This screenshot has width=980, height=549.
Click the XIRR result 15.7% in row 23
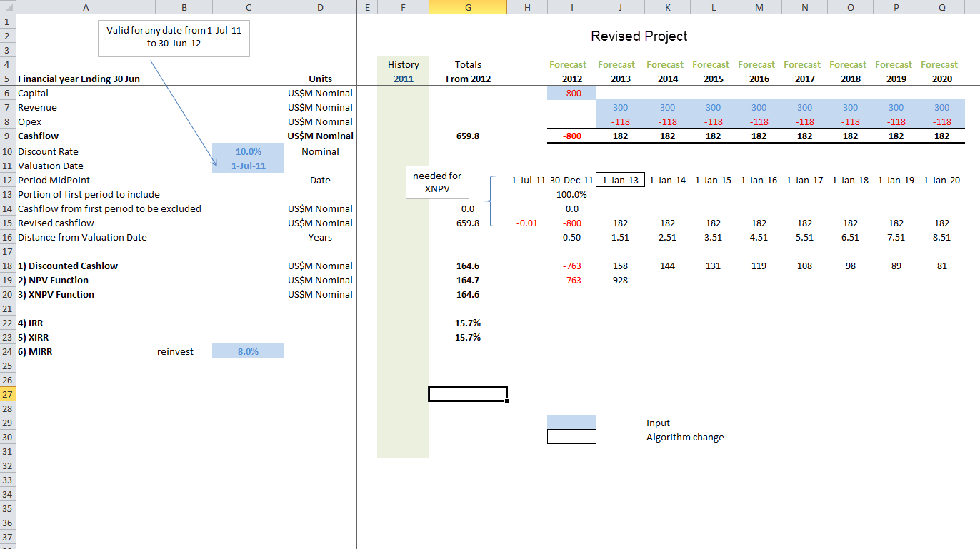(x=468, y=337)
